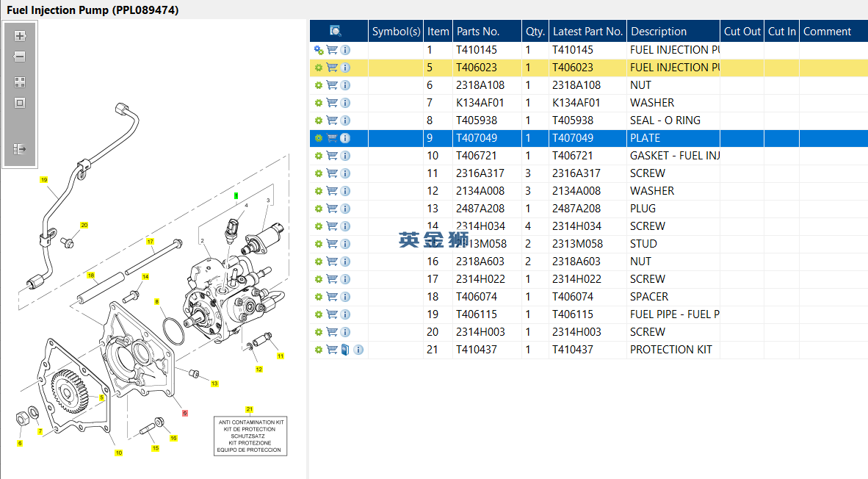The image size is (868, 479).
Task: Select callout 14 in the diagram
Action: click(x=145, y=276)
